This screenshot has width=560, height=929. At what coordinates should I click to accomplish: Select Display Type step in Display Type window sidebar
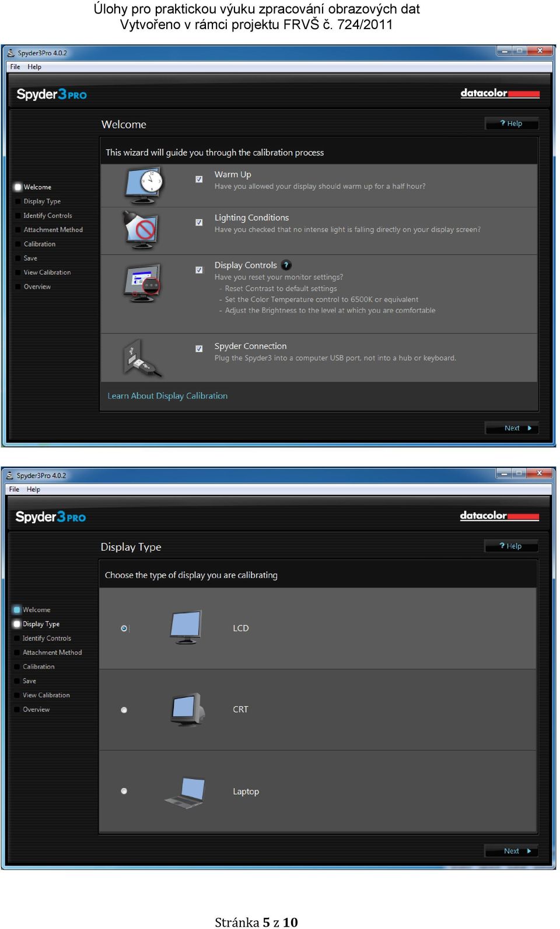click(37, 624)
